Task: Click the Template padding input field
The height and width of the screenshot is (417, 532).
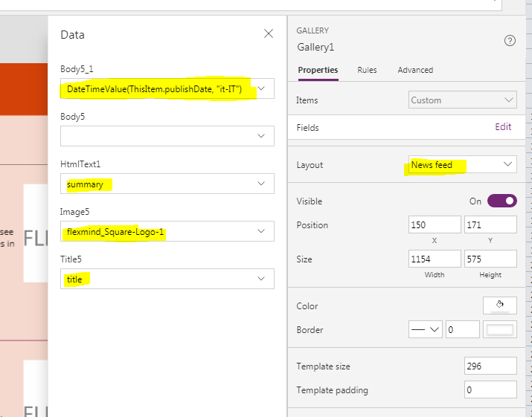Action: pyautogui.click(x=490, y=389)
